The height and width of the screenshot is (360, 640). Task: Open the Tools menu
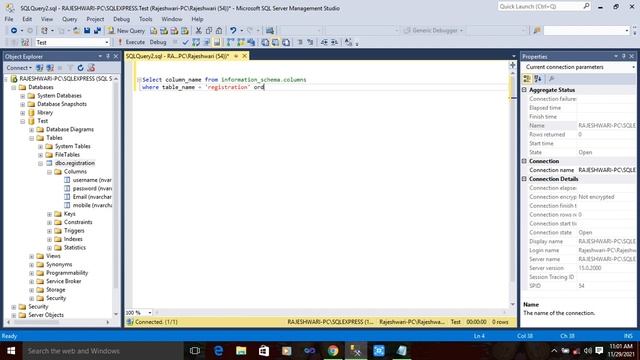pos(146,19)
